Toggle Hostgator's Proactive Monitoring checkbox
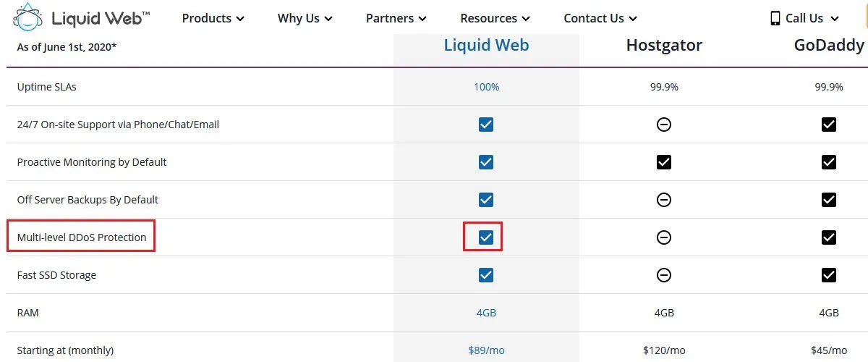This screenshot has height=362, width=868. 664,162
